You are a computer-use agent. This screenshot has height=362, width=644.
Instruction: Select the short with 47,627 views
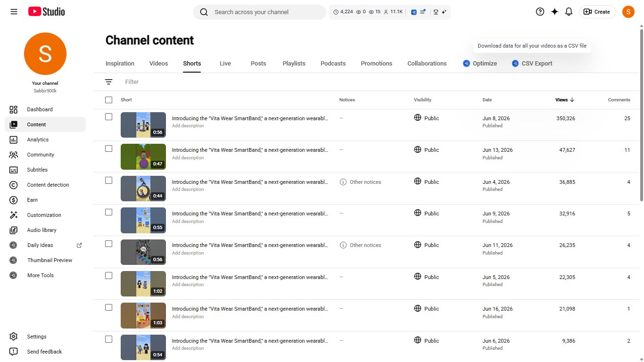point(109,148)
